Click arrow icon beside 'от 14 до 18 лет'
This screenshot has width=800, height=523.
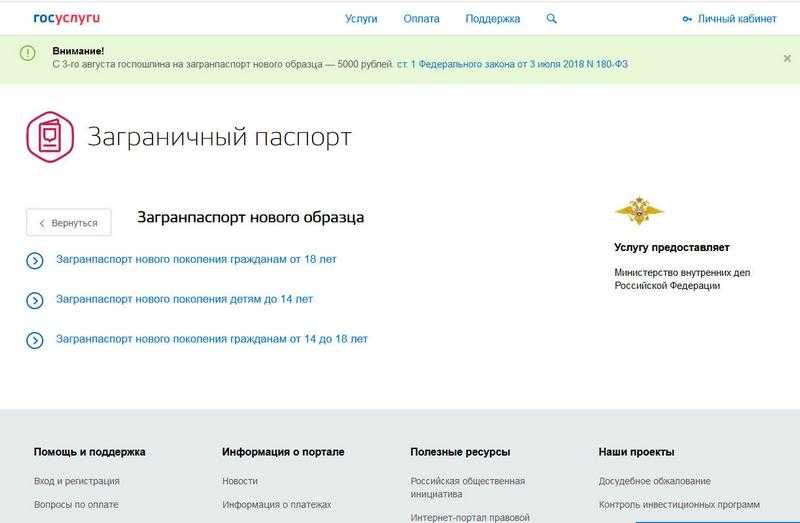(35, 340)
